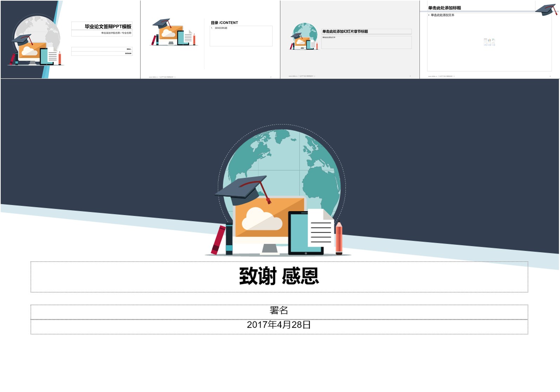Click the online pictures icon in the content placeholder

tap(489, 44)
